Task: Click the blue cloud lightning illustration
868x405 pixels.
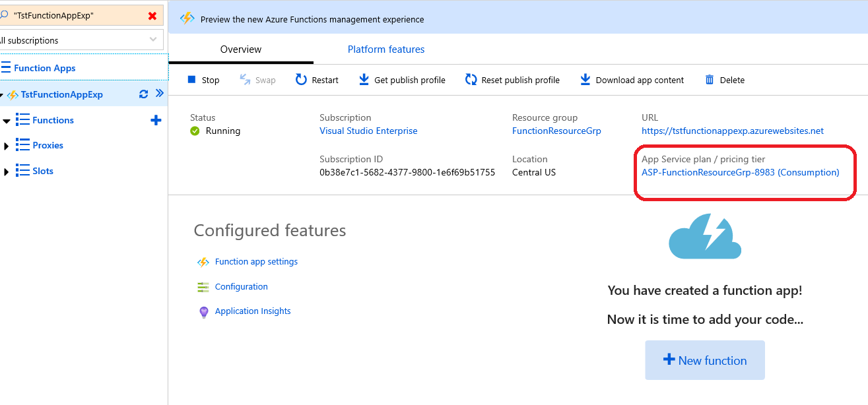Action: 705,235
